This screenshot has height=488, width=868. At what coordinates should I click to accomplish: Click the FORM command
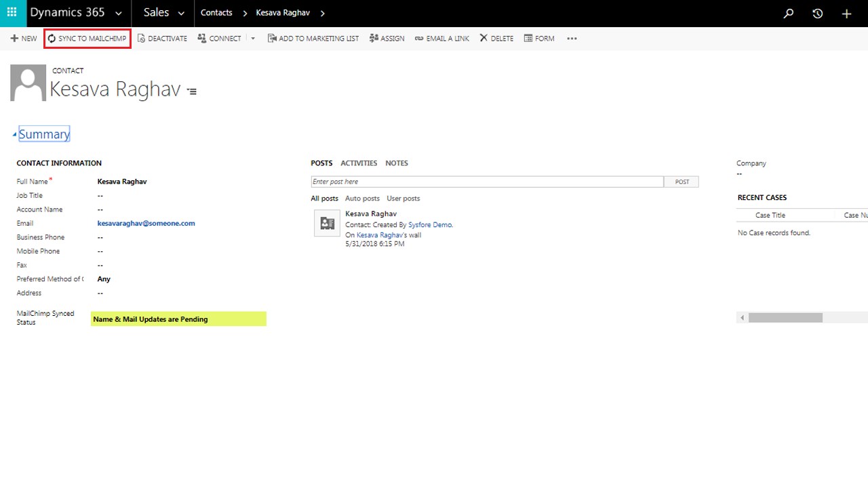[539, 39]
